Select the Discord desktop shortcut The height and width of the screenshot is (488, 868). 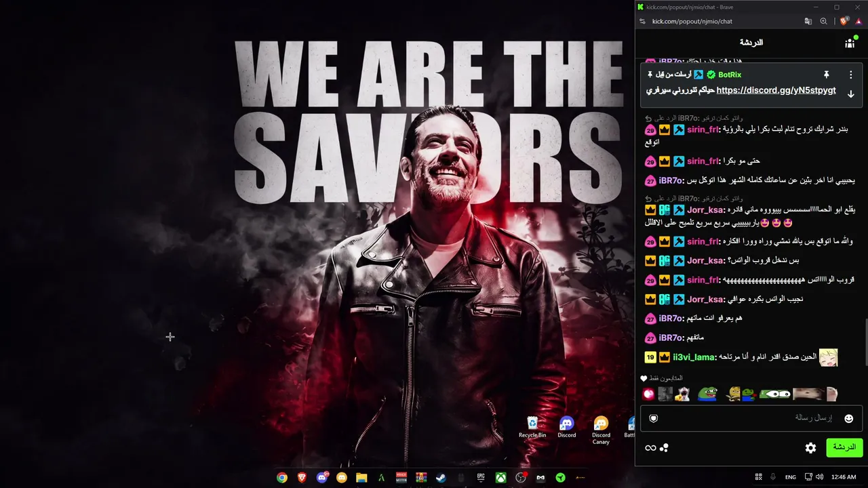tap(567, 428)
